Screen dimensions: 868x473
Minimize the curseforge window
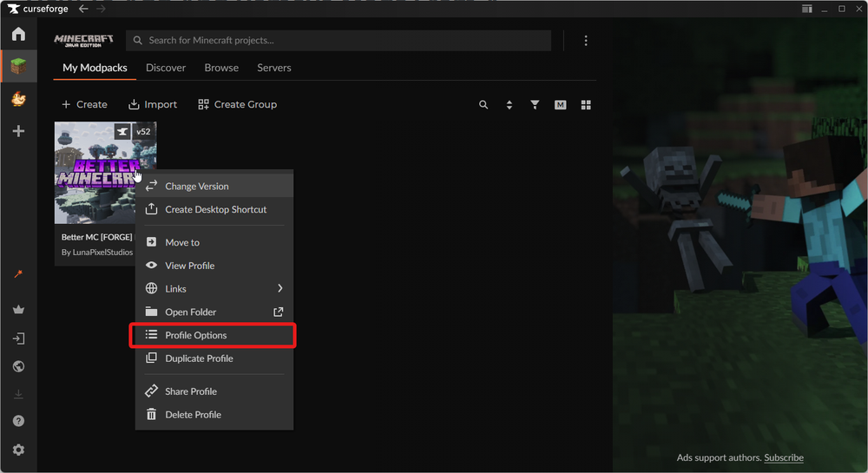point(825,9)
